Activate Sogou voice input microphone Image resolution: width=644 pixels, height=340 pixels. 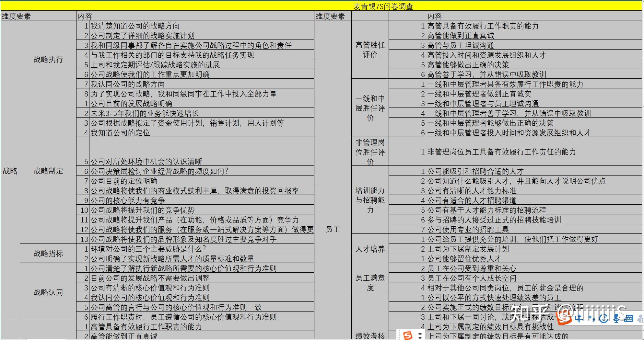[x=616, y=318]
